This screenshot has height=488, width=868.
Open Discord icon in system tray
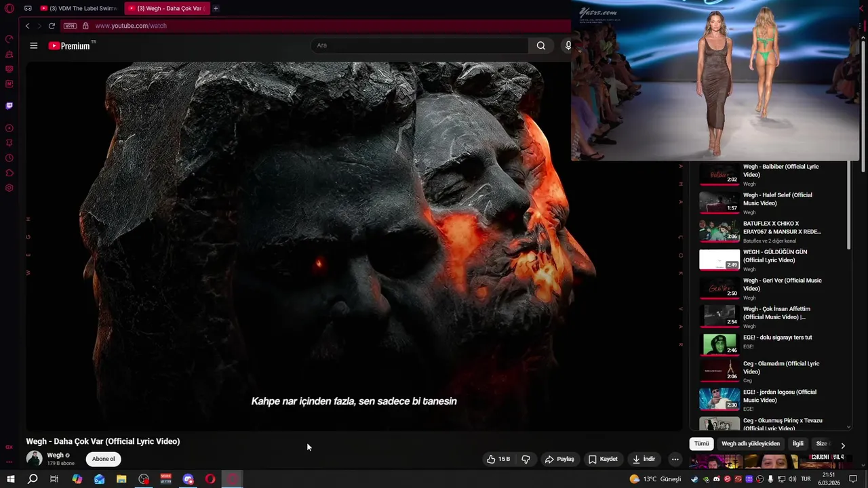716,479
